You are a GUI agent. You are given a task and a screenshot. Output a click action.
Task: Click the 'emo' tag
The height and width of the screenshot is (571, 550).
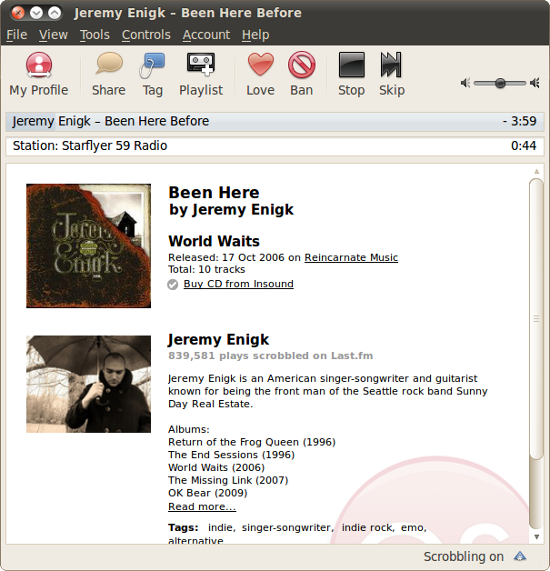[x=413, y=528]
